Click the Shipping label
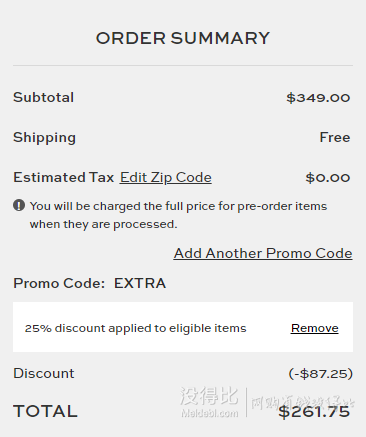 coord(45,138)
